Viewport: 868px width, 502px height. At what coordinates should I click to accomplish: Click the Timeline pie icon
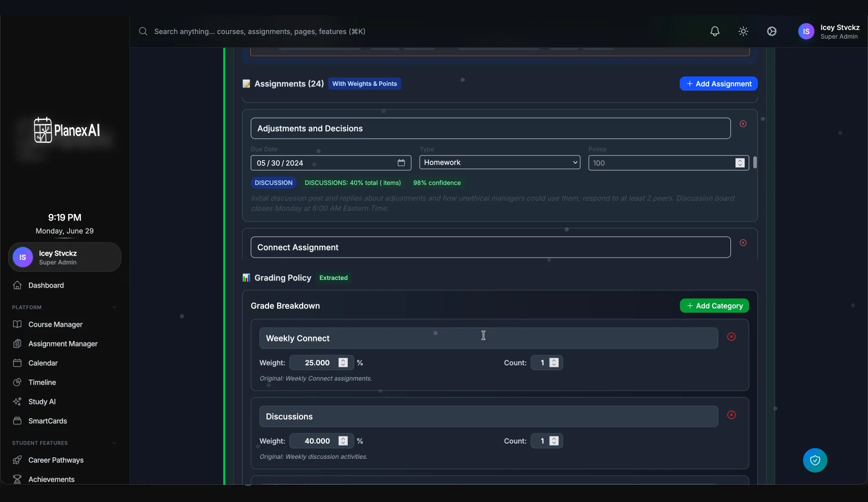point(17,382)
